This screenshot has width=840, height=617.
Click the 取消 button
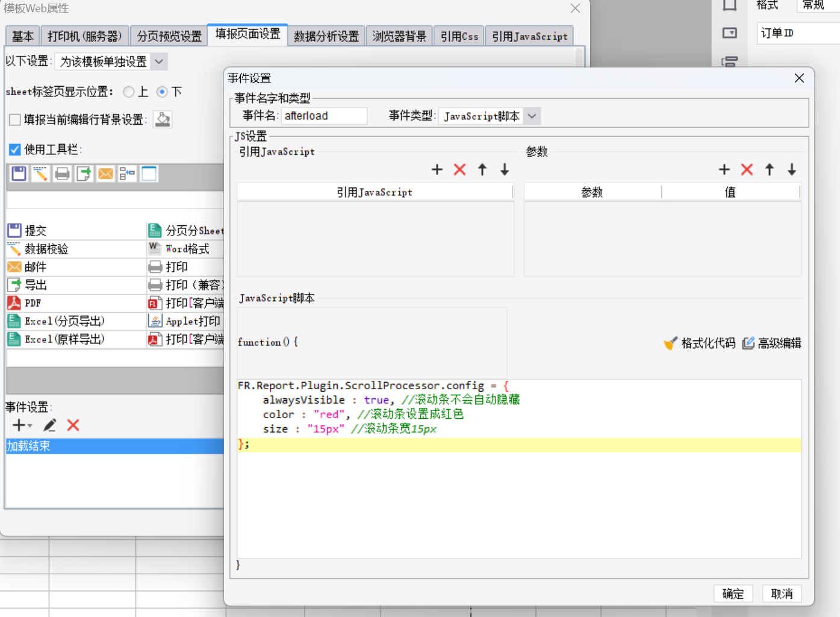782,594
